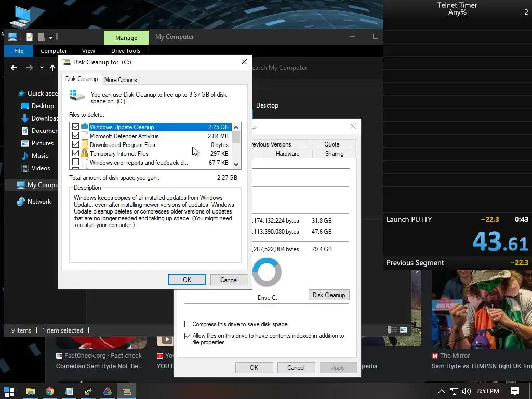532x399 pixels.
Task: Click Cancel in the drive Properties window
Action: (296, 367)
